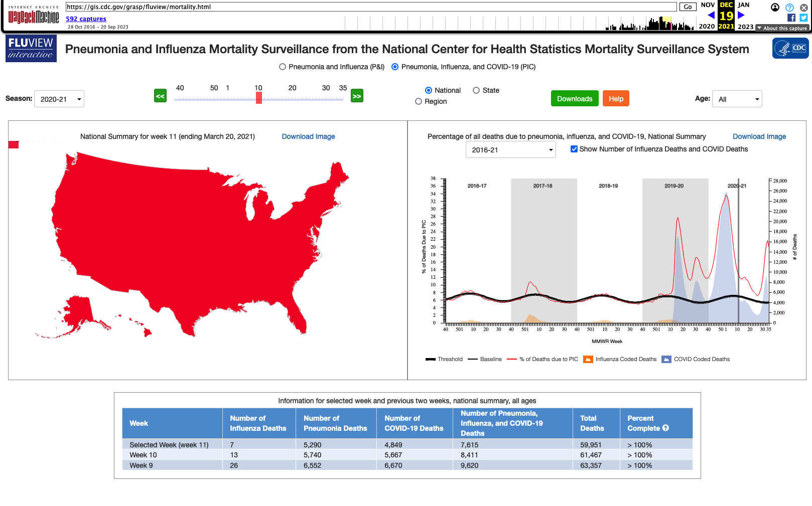This screenshot has height=506, width=812.
Task: Go to previous capture arrow (NOV)
Action: (711, 15)
